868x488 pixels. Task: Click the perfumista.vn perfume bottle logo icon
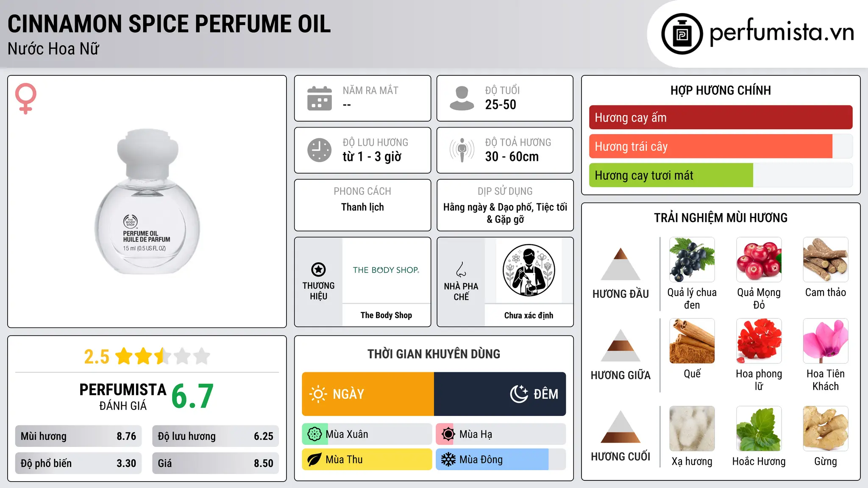(x=682, y=34)
